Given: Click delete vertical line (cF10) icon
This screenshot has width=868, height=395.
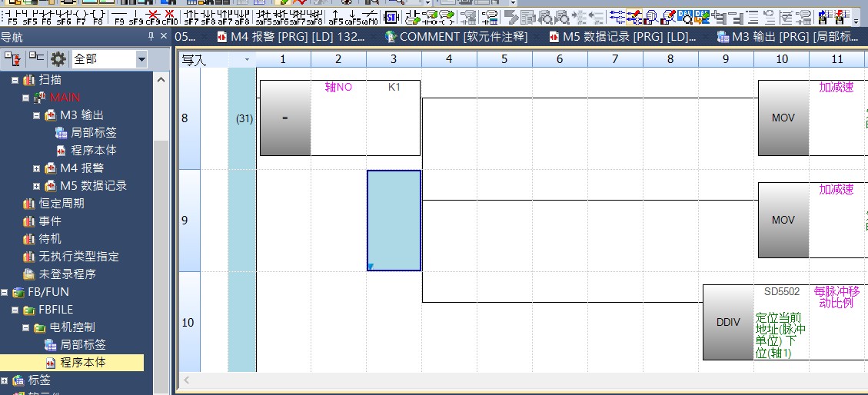Looking at the screenshot, I should pyautogui.click(x=169, y=17).
